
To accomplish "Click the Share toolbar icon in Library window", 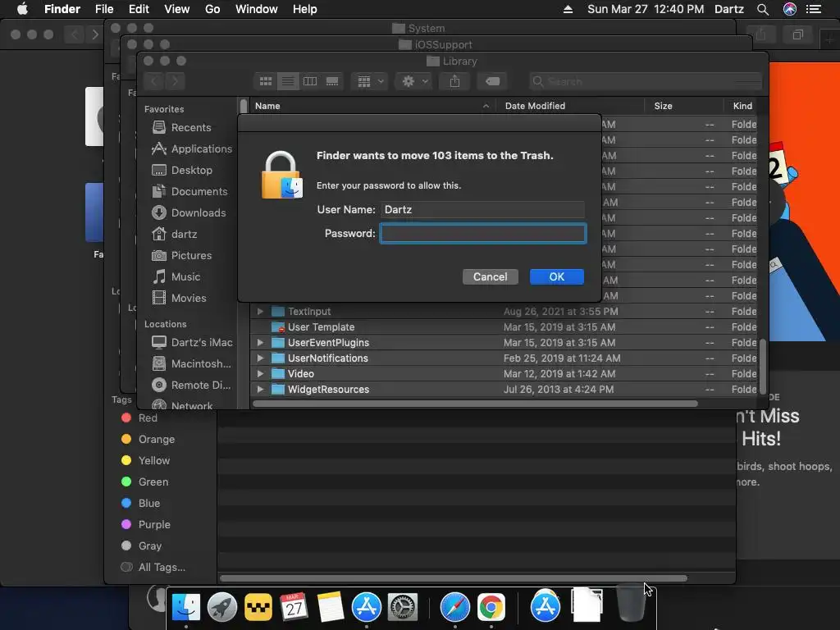I will [x=454, y=81].
